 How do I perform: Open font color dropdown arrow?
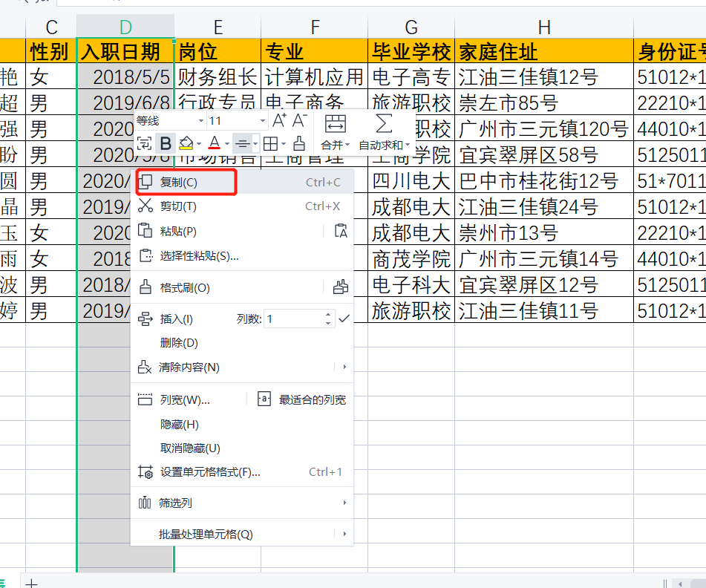tap(227, 144)
